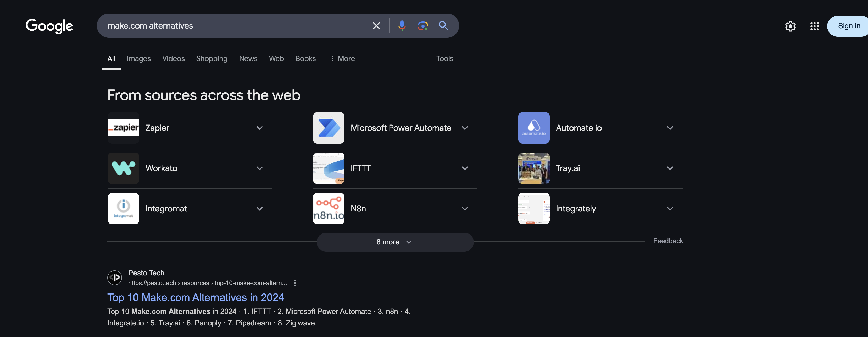
Task: Click the n8n.io logo thumbnail
Action: point(329,209)
